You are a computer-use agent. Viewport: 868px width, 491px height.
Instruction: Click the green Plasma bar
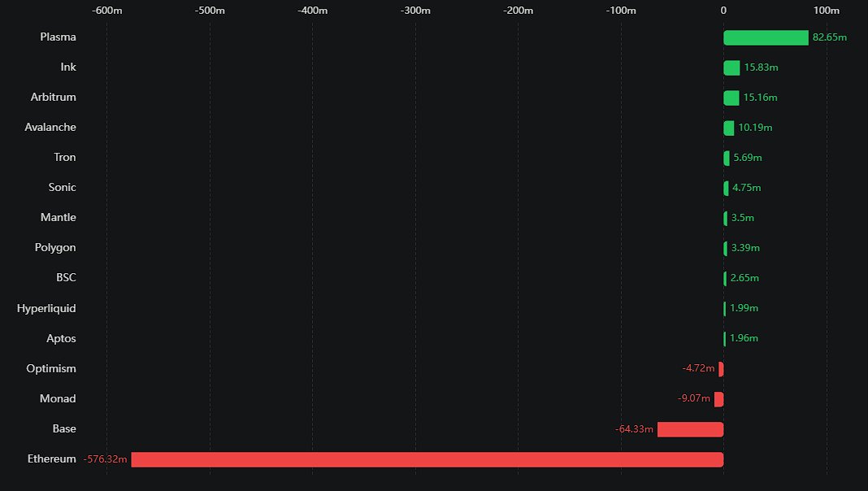coord(766,37)
